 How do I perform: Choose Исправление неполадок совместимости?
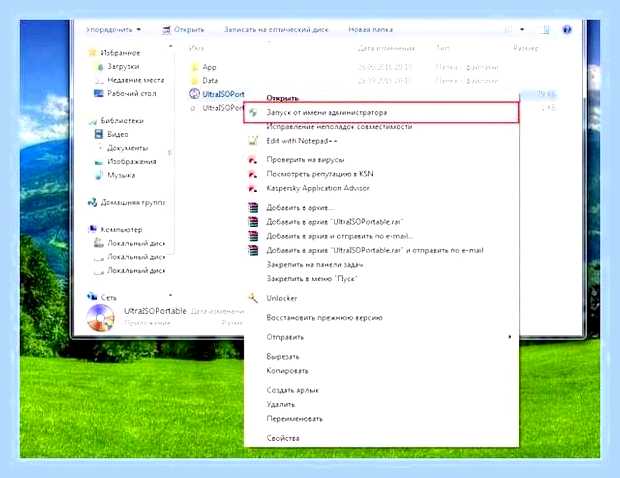[x=339, y=127]
